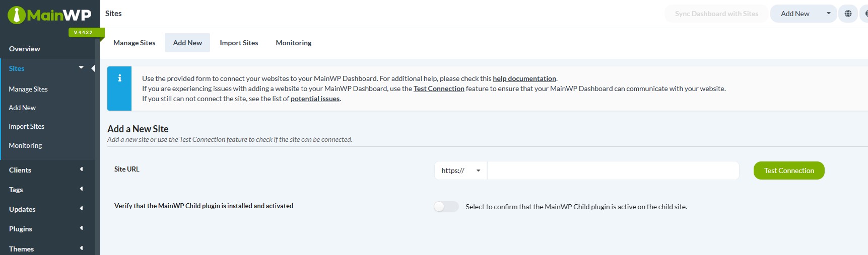Switch to the Monitoring tab
The height and width of the screenshot is (255, 868).
click(293, 43)
